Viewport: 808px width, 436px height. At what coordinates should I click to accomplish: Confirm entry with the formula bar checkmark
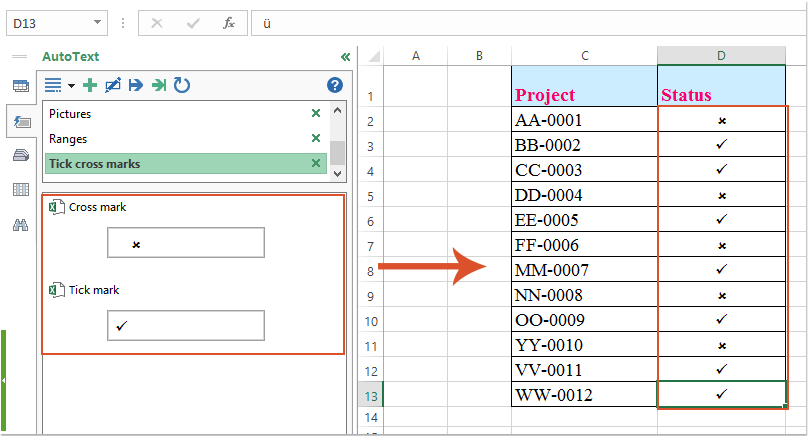click(x=193, y=23)
